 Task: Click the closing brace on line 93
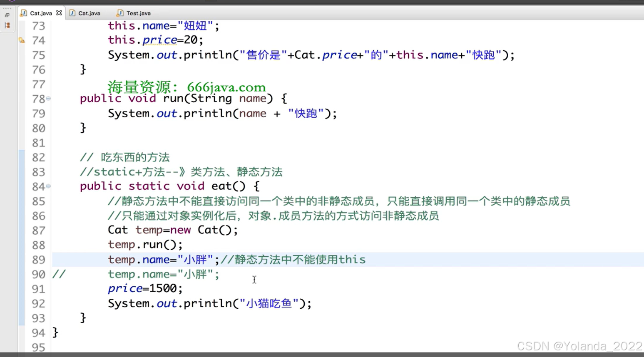point(83,318)
